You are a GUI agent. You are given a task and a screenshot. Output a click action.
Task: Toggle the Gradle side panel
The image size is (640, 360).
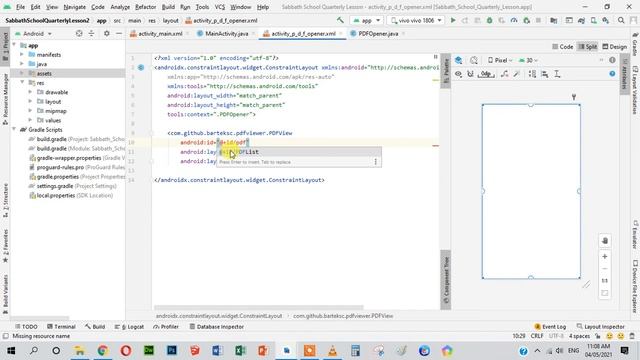[635, 45]
